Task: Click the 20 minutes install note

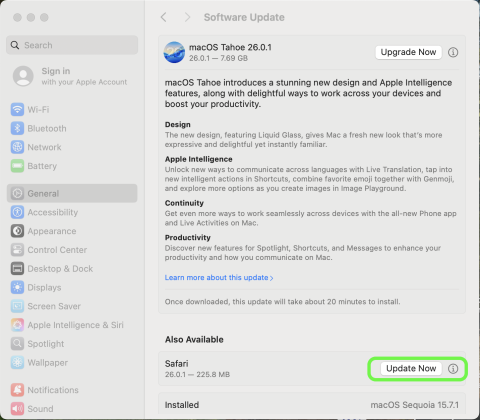Action: [282, 302]
